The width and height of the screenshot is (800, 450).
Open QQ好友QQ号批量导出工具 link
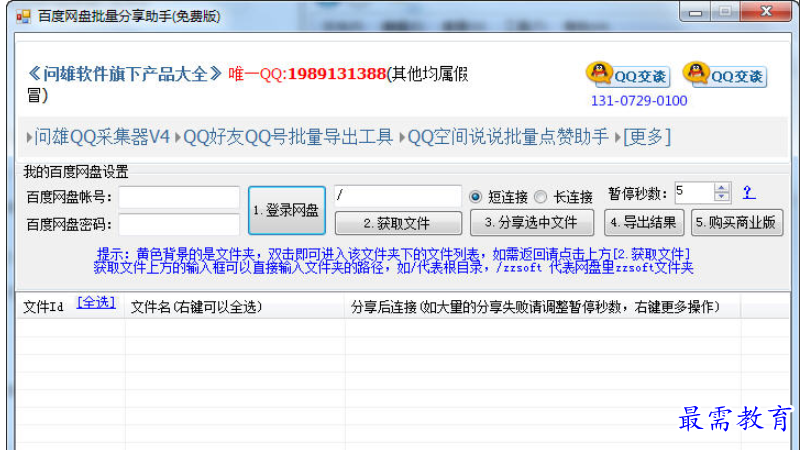pos(288,137)
